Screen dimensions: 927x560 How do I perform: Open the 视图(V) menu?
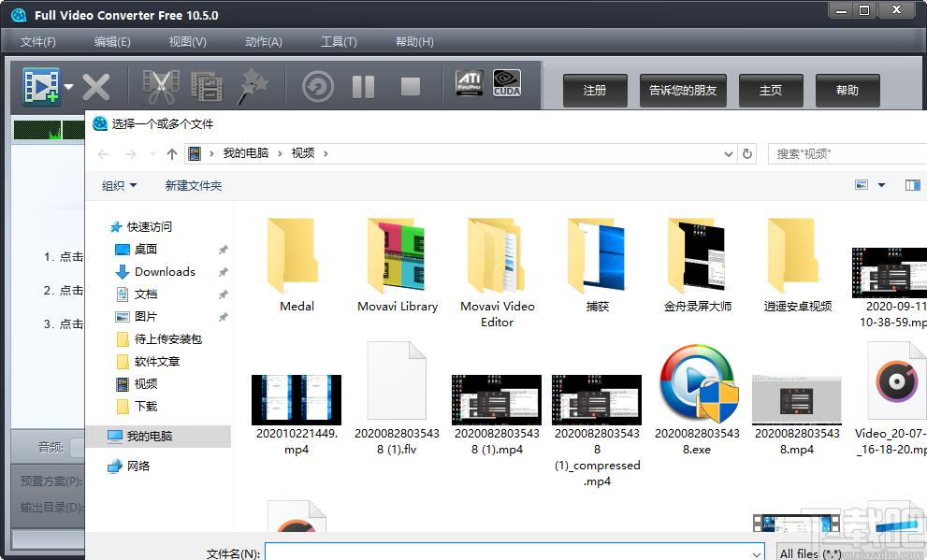[x=187, y=42]
